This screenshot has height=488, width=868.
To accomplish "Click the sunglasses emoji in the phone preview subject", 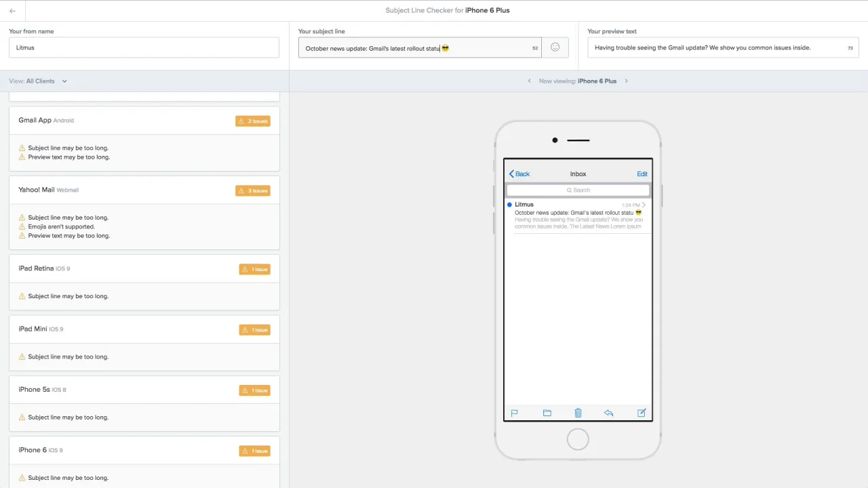I will coord(638,212).
